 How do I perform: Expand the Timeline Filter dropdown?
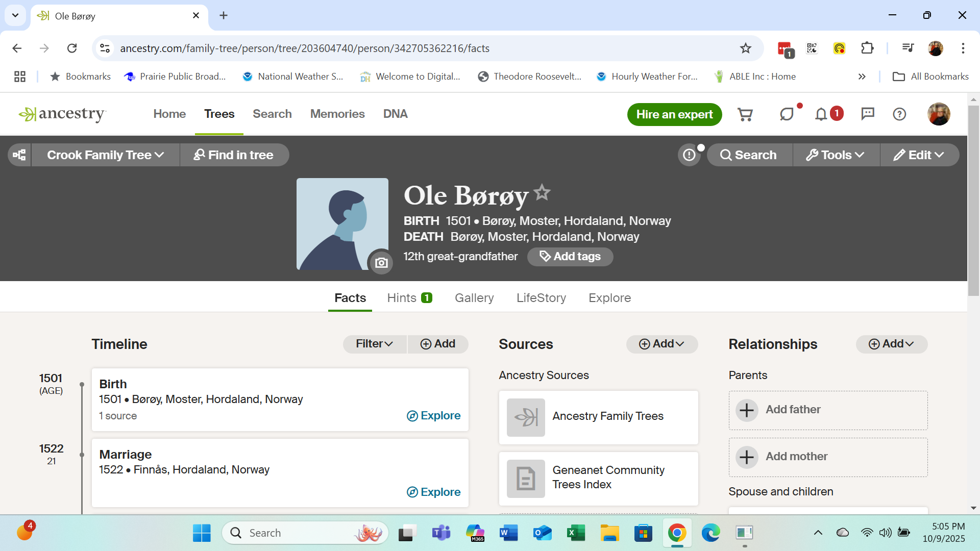click(374, 344)
